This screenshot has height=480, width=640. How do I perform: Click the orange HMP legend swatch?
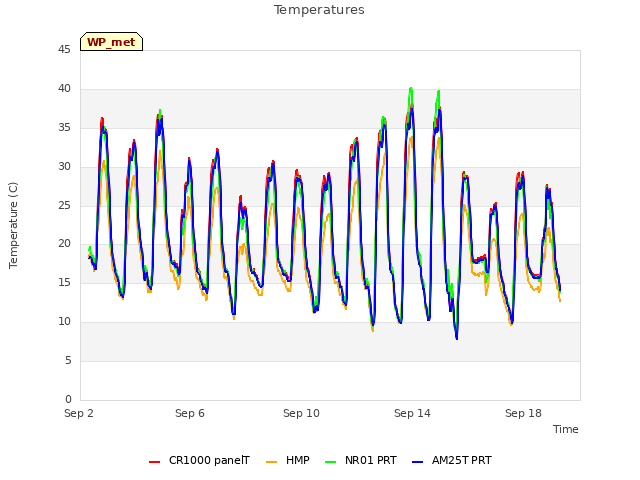[271, 462]
